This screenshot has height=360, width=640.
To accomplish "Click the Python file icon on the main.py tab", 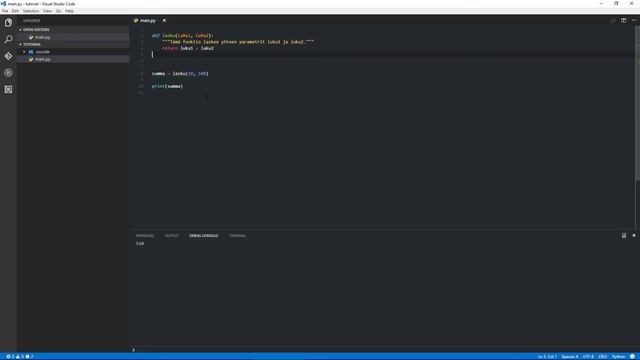I will pos(136,20).
